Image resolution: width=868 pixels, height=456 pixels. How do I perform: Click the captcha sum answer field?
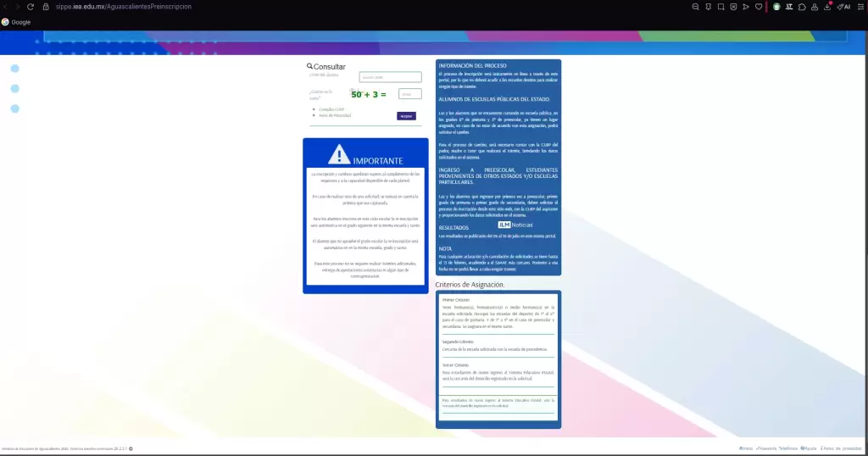pyautogui.click(x=409, y=94)
